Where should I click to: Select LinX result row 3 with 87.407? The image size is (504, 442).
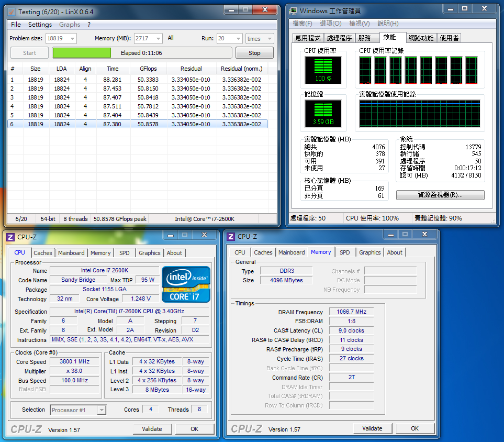point(138,97)
